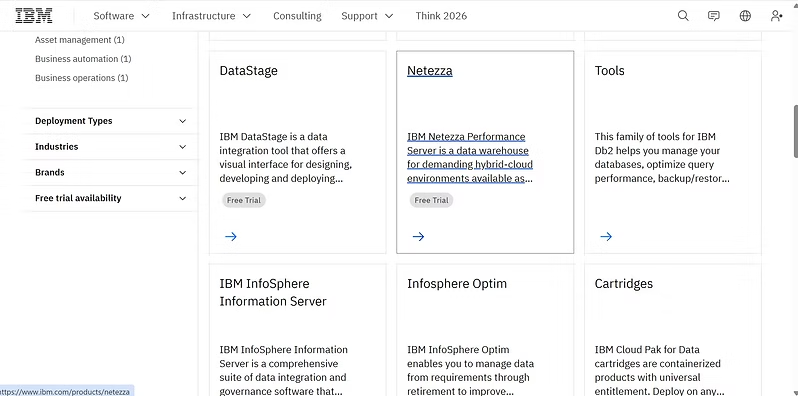The height and width of the screenshot is (396, 798).
Task: Select the Business automation (1) filter
Action: pyautogui.click(x=83, y=59)
